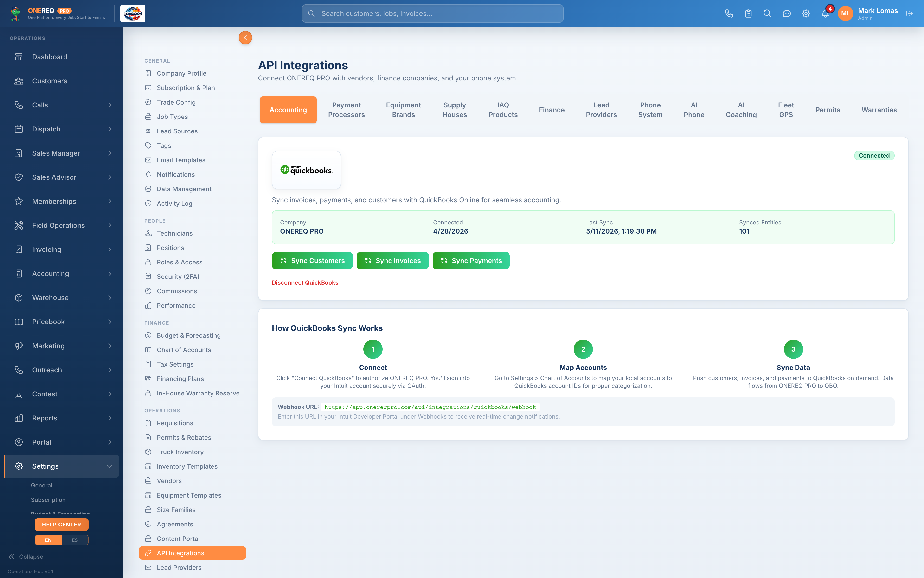
Task: Switch to Phone System tab
Action: [x=650, y=110]
